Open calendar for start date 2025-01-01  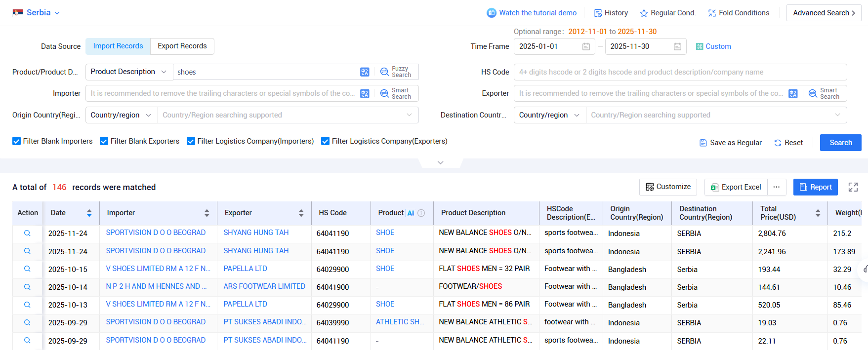pos(586,46)
